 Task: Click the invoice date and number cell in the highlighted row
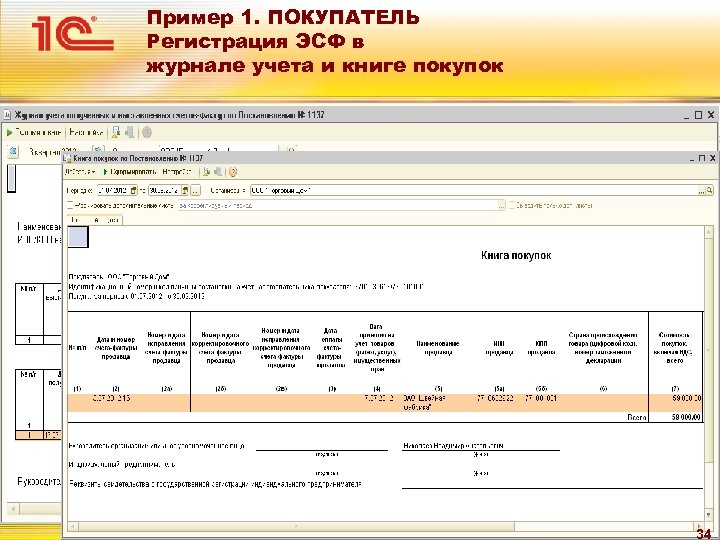[x=111, y=399]
